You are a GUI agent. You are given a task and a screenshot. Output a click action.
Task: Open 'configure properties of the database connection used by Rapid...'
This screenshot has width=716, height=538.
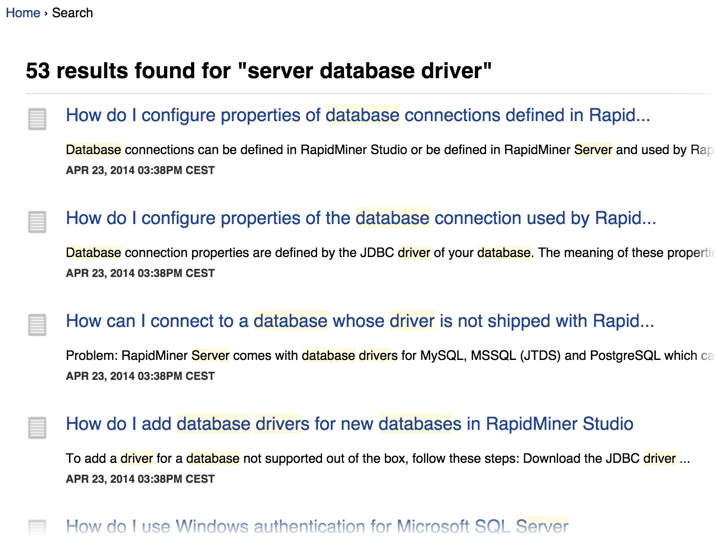(360, 218)
